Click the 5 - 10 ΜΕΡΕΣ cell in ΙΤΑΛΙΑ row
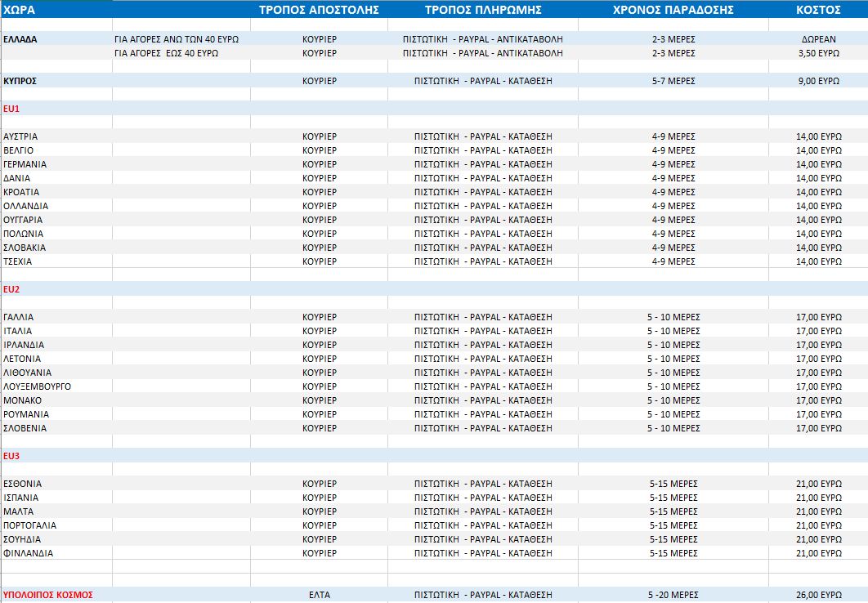Screen dimensions: 868x603 (x=673, y=331)
